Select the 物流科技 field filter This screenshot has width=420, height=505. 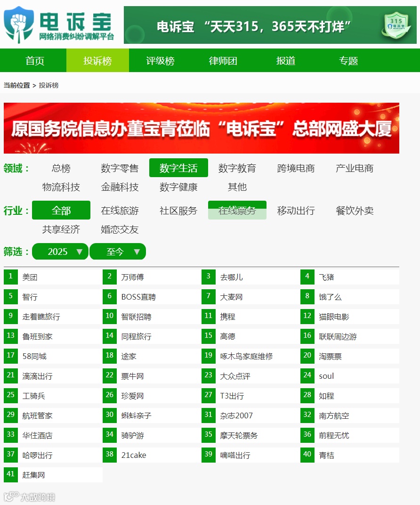(61, 187)
